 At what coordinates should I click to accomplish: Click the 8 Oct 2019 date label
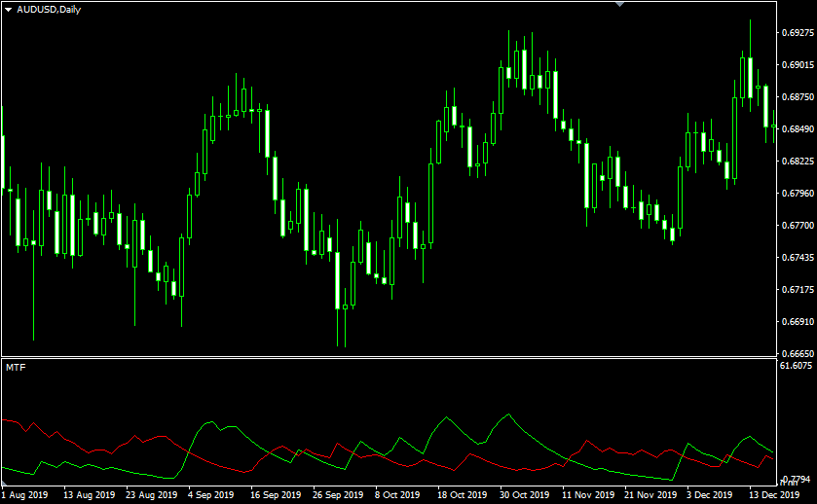coord(397,495)
